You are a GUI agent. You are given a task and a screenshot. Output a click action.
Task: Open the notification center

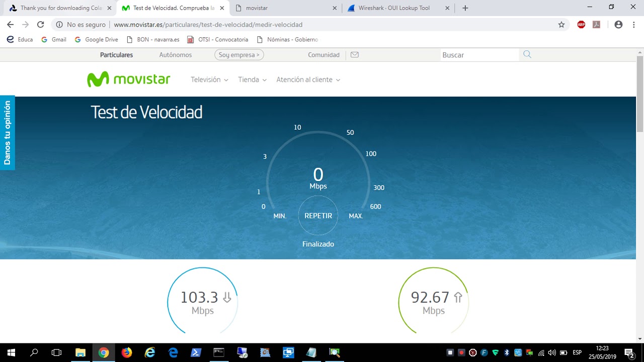[x=629, y=352]
